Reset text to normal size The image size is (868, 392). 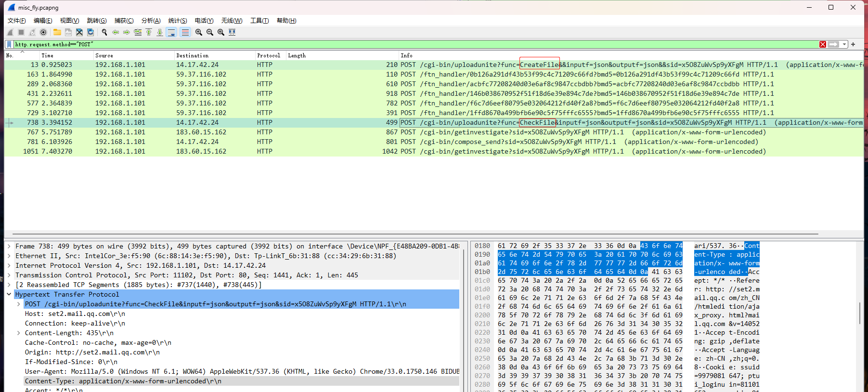point(221,32)
